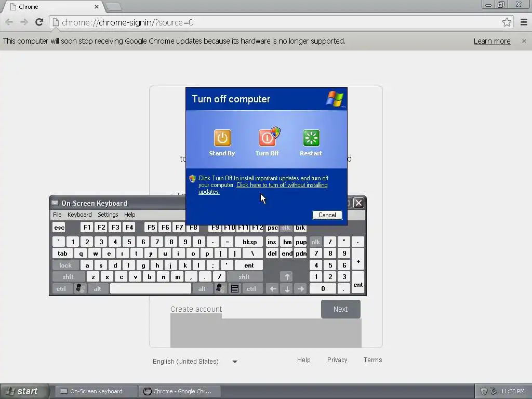Click the del key on keyboard
This screenshot has height=399, width=532.
pyautogui.click(x=272, y=254)
